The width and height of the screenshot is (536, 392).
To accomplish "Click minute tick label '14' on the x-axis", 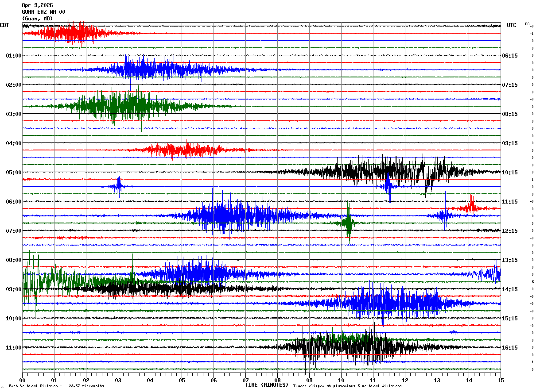I will click(469, 380).
